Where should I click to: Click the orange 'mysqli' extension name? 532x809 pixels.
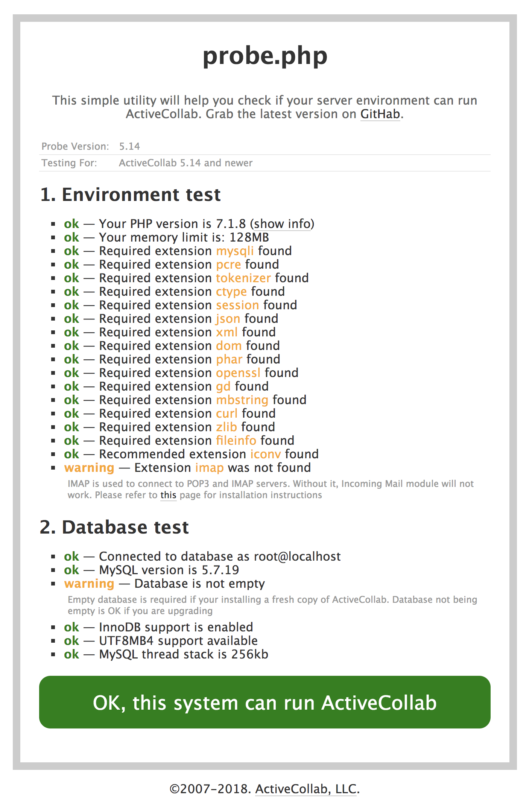coord(235,251)
